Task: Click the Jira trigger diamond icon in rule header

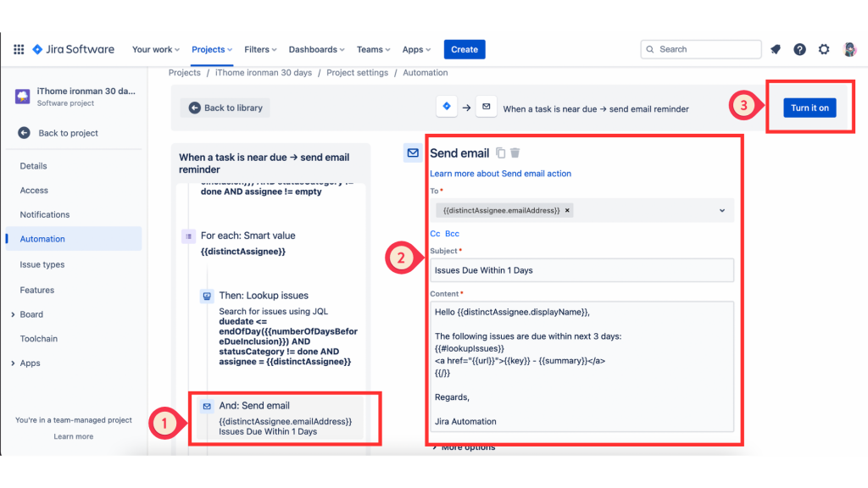Action: coord(446,106)
